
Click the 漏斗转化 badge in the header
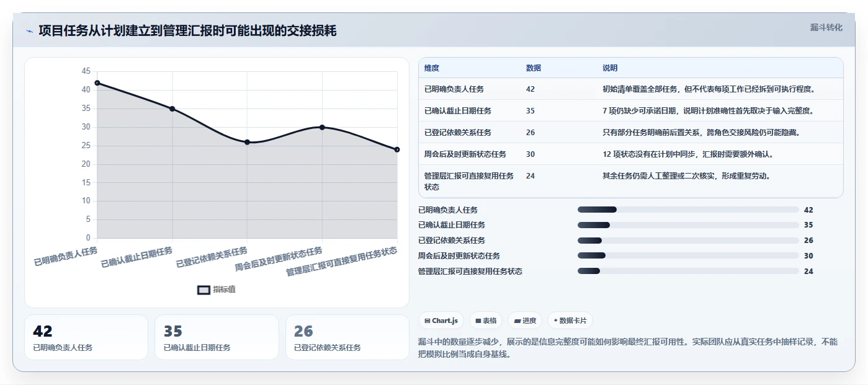(x=826, y=27)
